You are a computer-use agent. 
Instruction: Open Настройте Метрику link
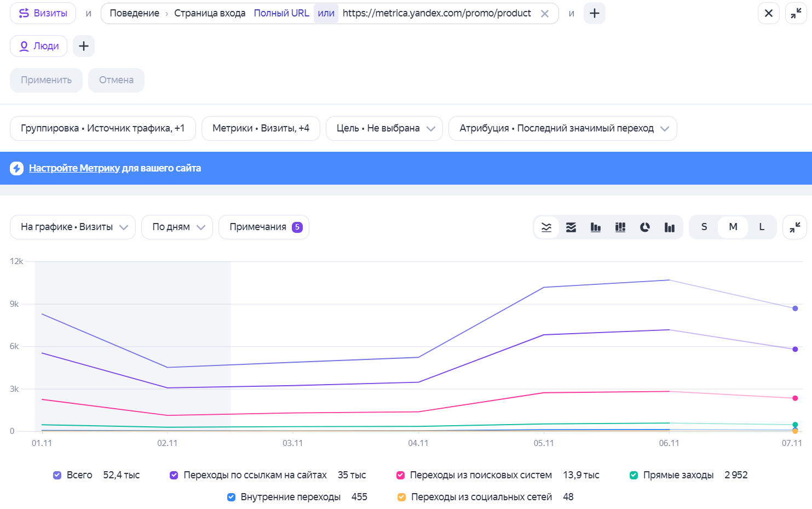coord(74,168)
